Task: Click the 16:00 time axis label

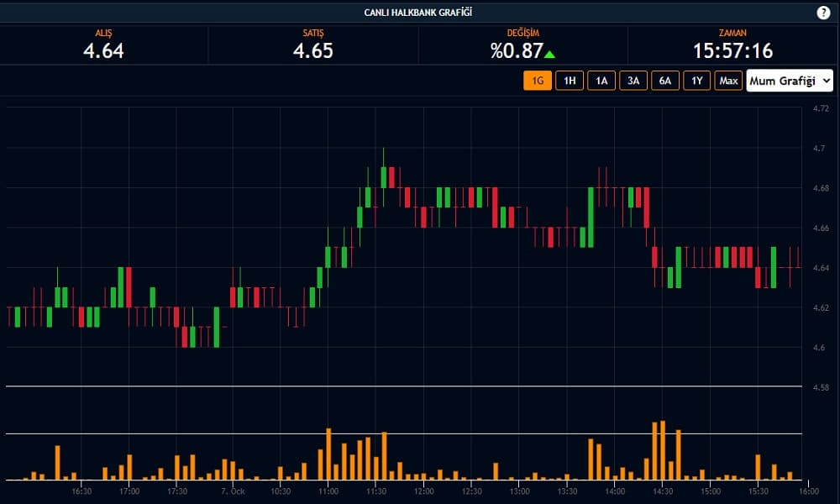Action: click(x=809, y=491)
